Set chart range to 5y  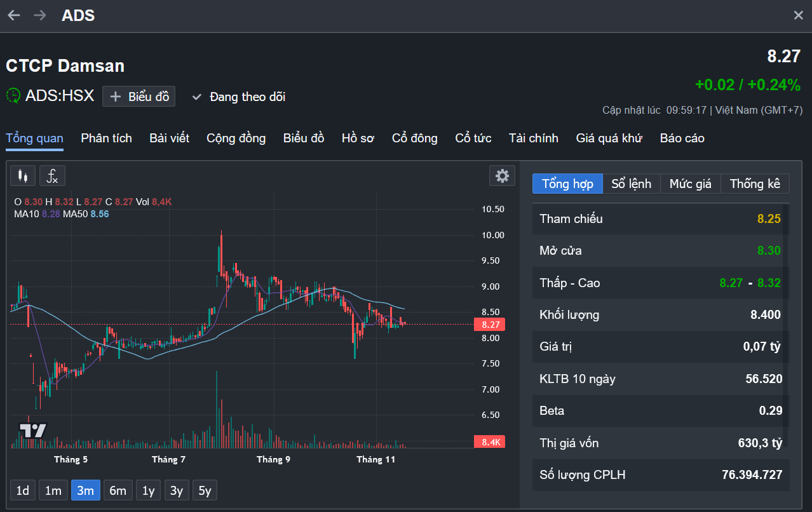click(205, 490)
